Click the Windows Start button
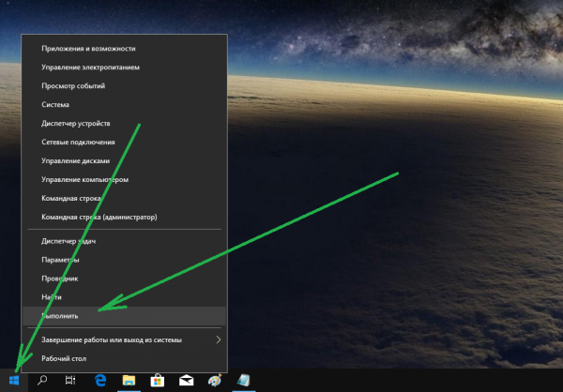The height and width of the screenshot is (392, 563). point(14,380)
